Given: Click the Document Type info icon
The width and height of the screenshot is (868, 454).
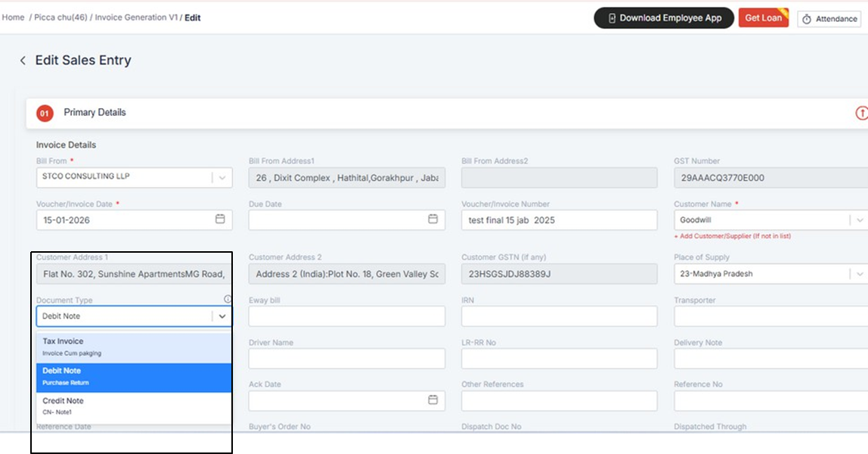Looking at the screenshot, I should point(228,300).
